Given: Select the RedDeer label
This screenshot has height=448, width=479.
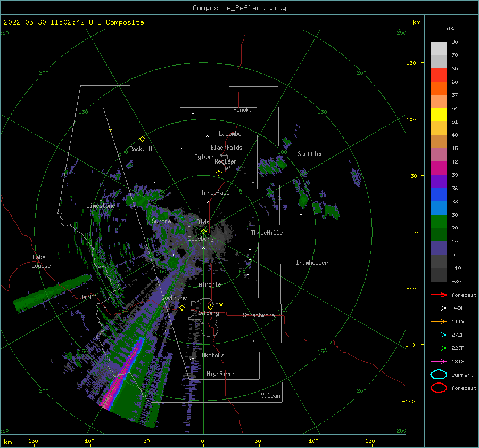Looking at the screenshot, I should coord(226,161).
